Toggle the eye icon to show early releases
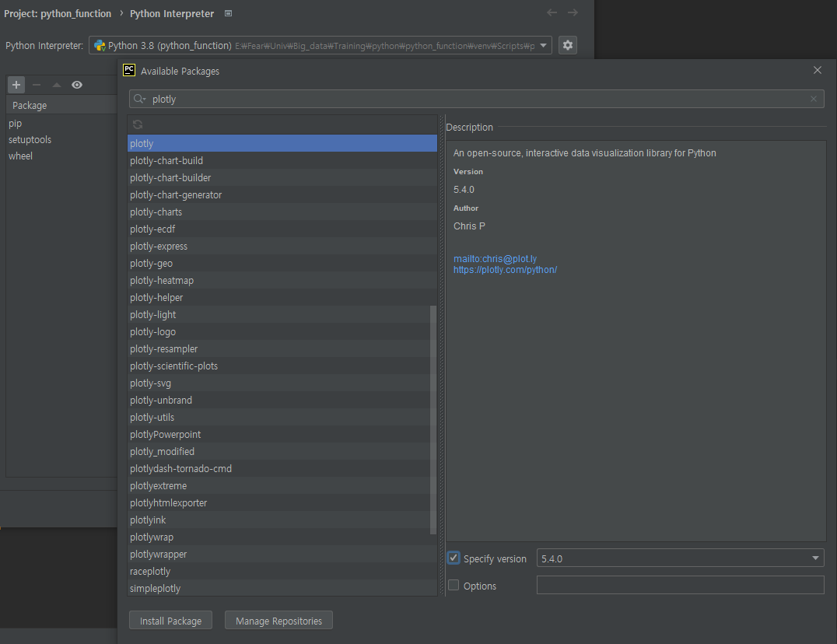 [x=77, y=85]
